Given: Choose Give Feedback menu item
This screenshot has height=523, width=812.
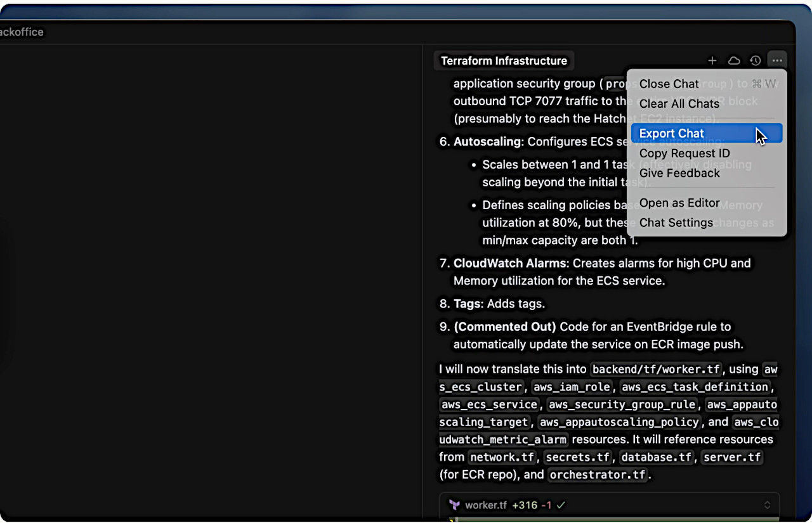Looking at the screenshot, I should click(x=679, y=173).
